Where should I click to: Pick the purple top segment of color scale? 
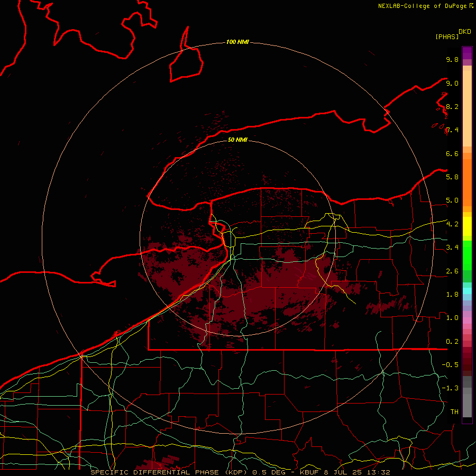467,53
